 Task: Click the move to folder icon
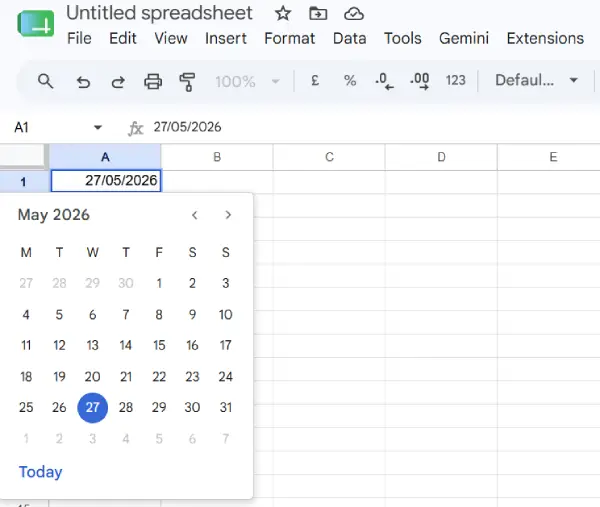pos(318,14)
